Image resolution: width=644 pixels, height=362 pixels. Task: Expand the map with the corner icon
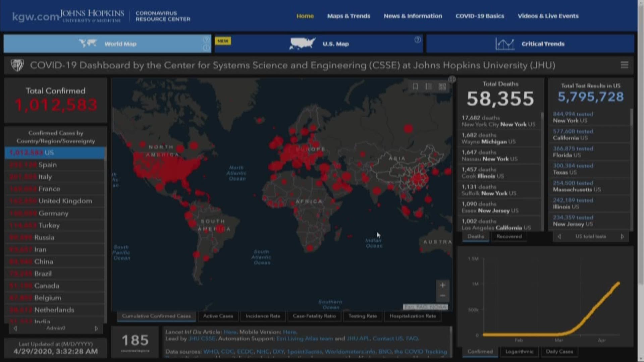452,79
